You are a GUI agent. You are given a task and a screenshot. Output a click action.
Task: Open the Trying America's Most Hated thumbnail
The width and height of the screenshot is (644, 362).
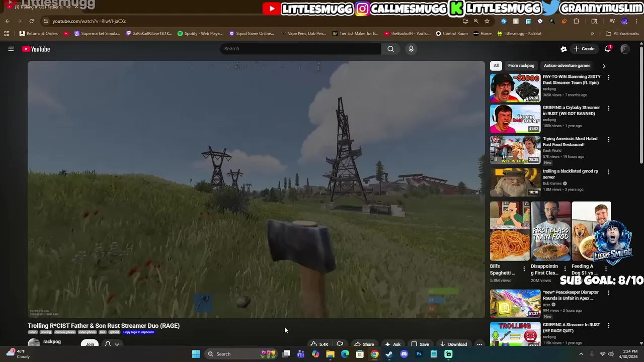click(x=515, y=150)
